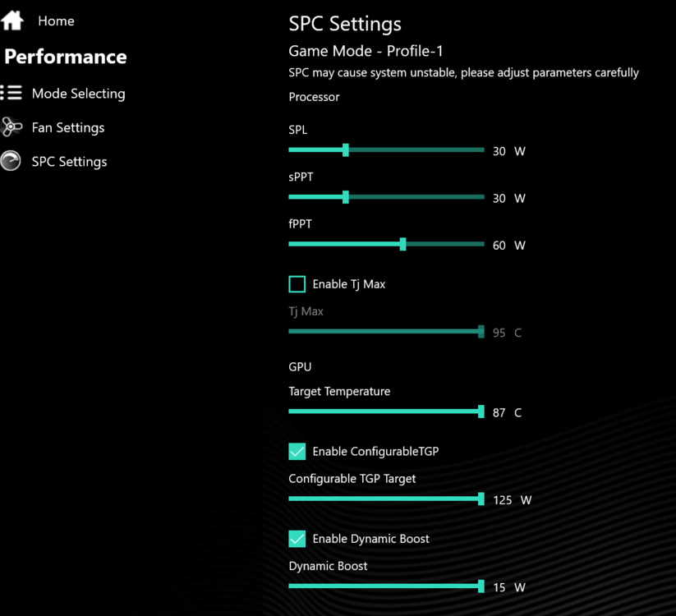Click the sPPT slider handle

point(346,197)
